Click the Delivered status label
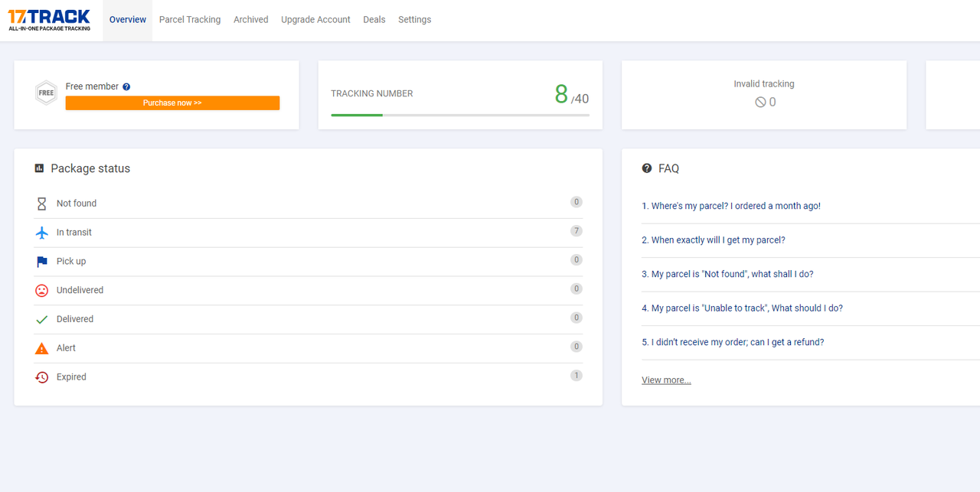 (x=75, y=319)
